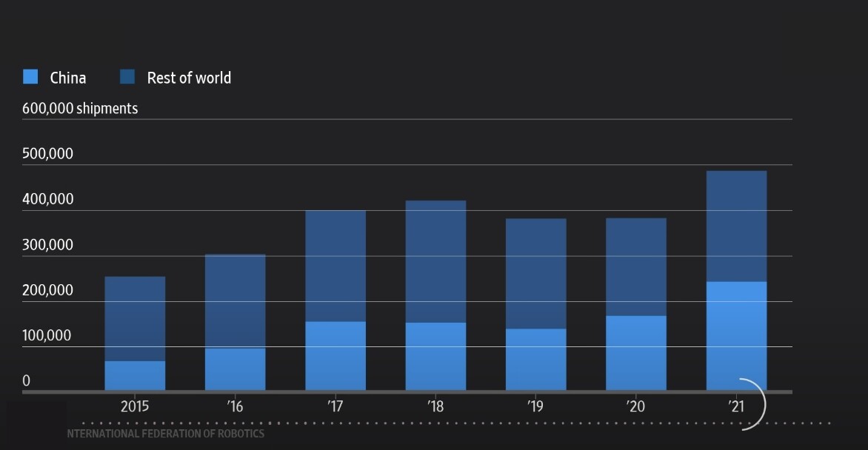The height and width of the screenshot is (450, 868).
Task: Click the 2015 x-axis label
Action: pos(135,406)
